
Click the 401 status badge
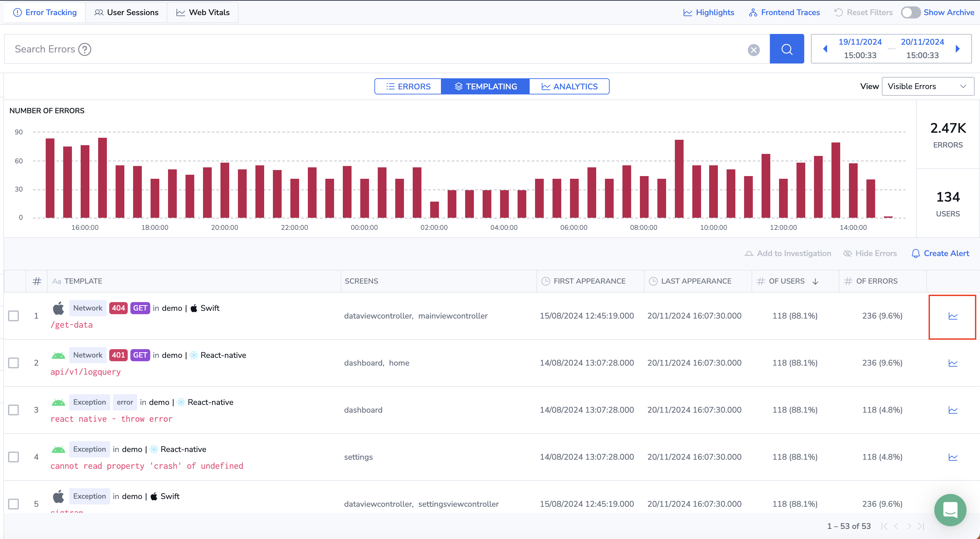(118, 355)
